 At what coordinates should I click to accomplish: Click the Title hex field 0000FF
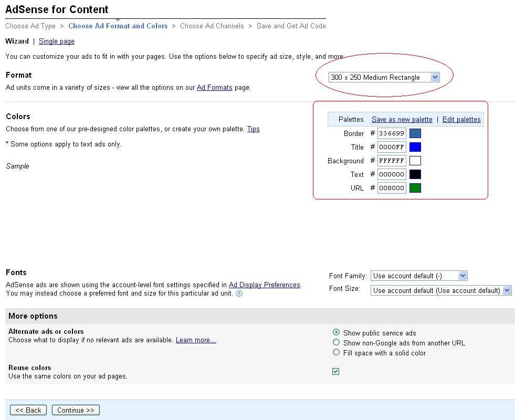392,147
